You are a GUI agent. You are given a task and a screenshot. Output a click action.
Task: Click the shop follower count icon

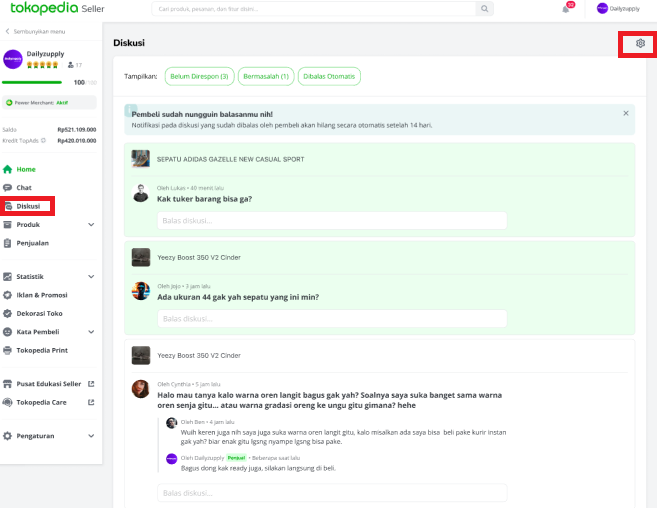pyautogui.click(x=70, y=65)
